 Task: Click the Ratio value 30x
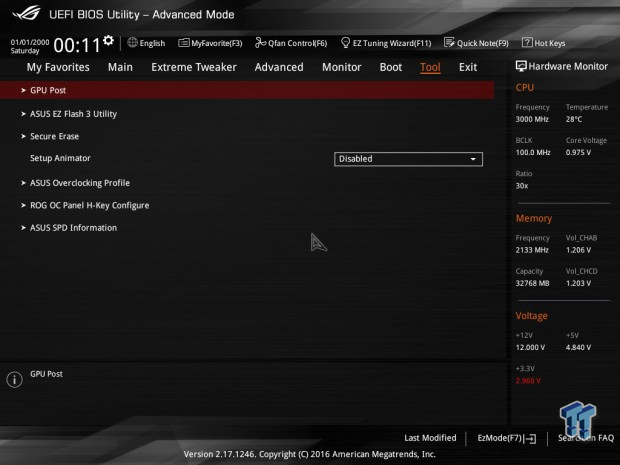click(x=522, y=185)
